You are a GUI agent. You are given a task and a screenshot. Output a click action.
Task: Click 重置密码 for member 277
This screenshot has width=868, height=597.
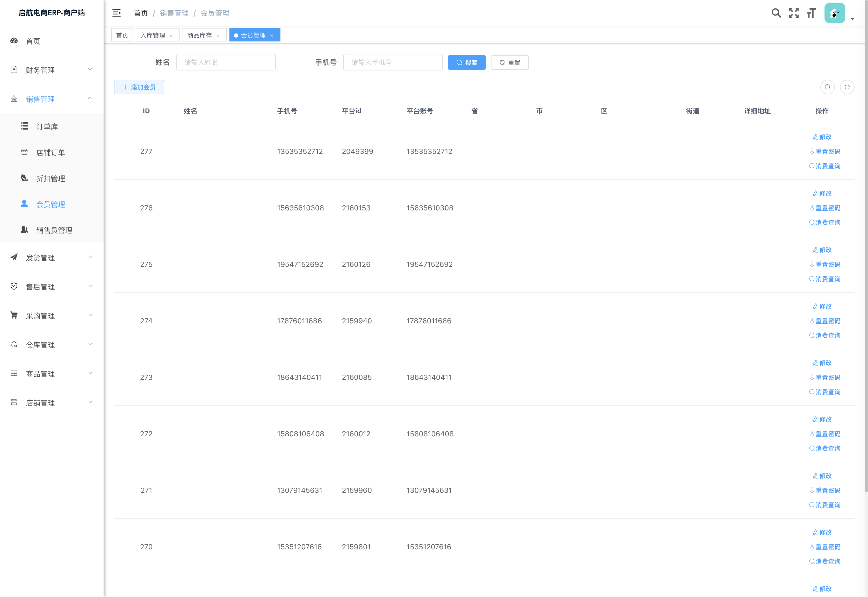coord(825,152)
